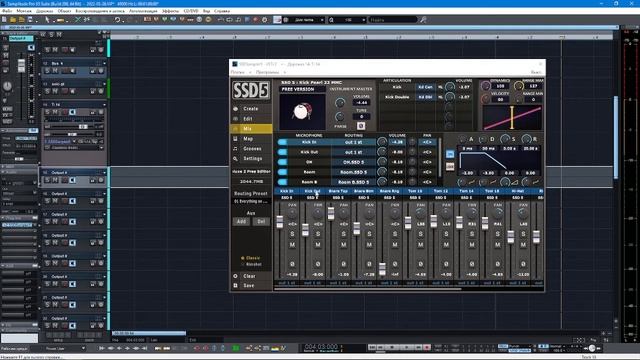The height and width of the screenshot is (360, 640).
Task: Click the undo icon in Samplitude toolbar
Action: (117, 20)
